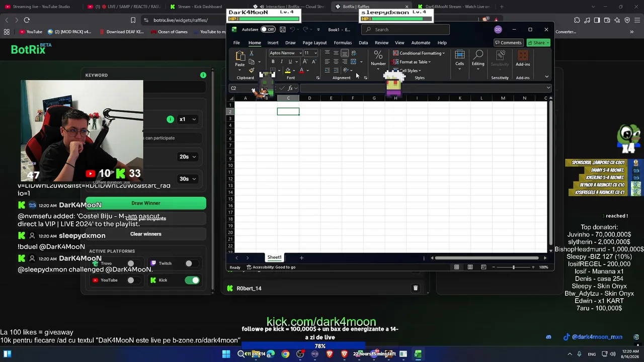Click the Excel horizontal scrollbar
This screenshot has height=362, width=644.
tap(487, 258)
